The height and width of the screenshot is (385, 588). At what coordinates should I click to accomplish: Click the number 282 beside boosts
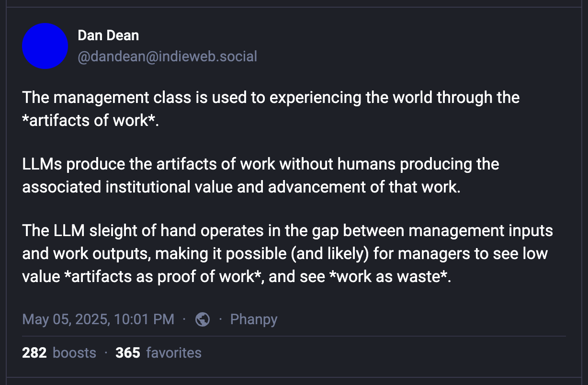34,353
